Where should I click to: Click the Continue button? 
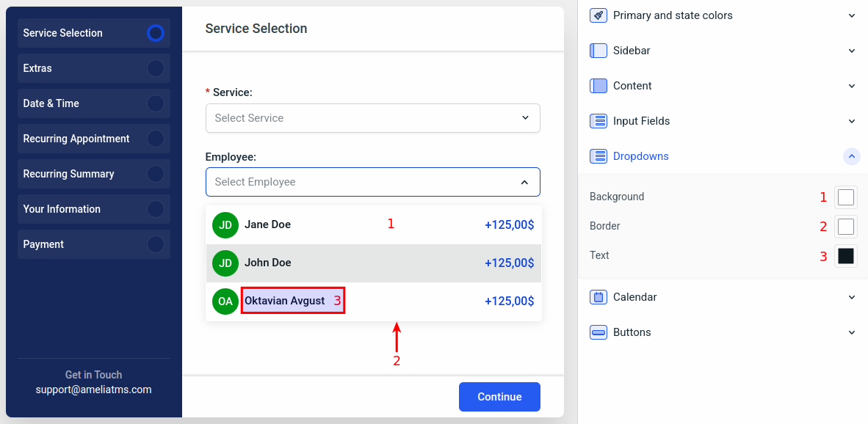click(499, 396)
